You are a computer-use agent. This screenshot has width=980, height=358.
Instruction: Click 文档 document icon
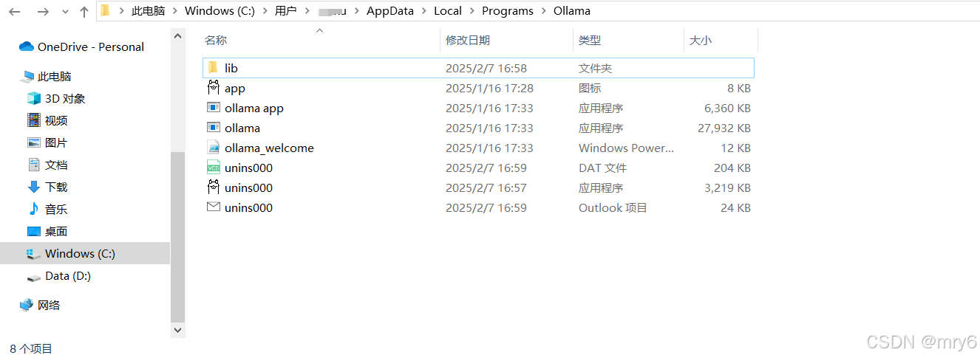34,165
